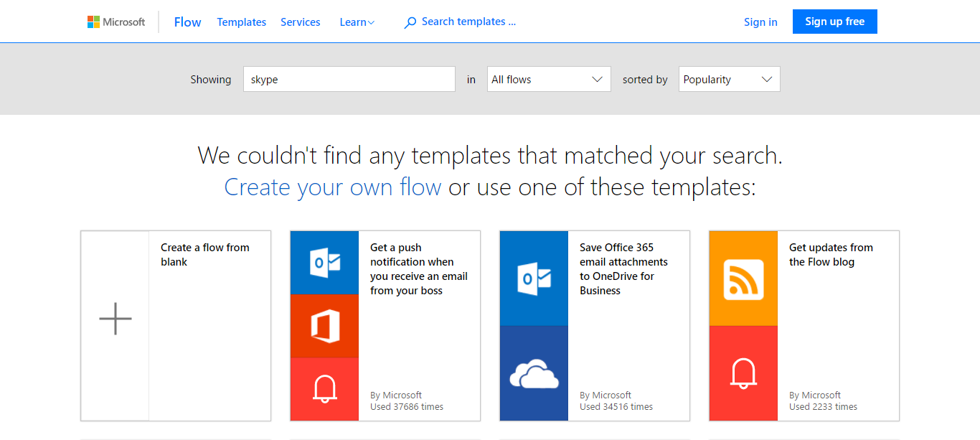This screenshot has height=440, width=980.
Task: Click bell icon on Flow blog template
Action: point(743,373)
